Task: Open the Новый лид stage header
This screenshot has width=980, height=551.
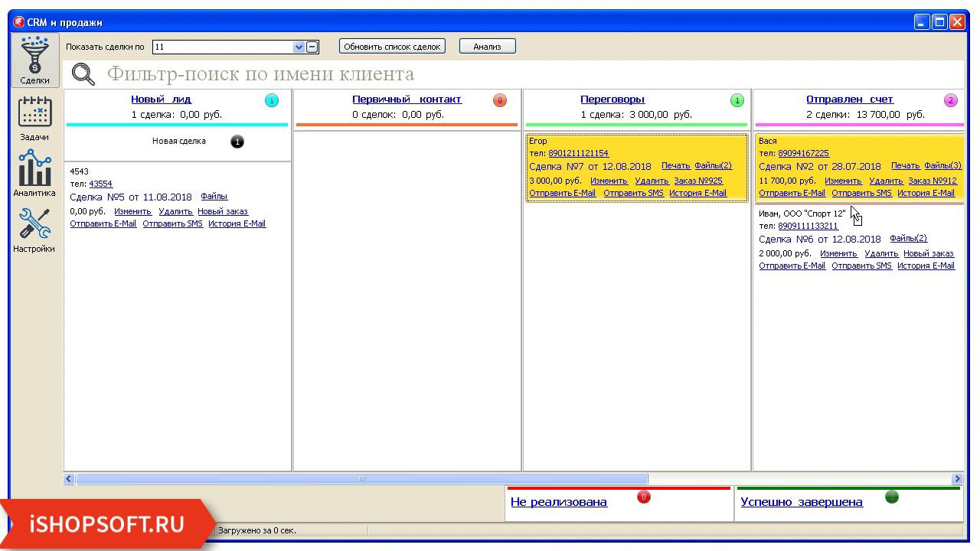Action: point(161,99)
